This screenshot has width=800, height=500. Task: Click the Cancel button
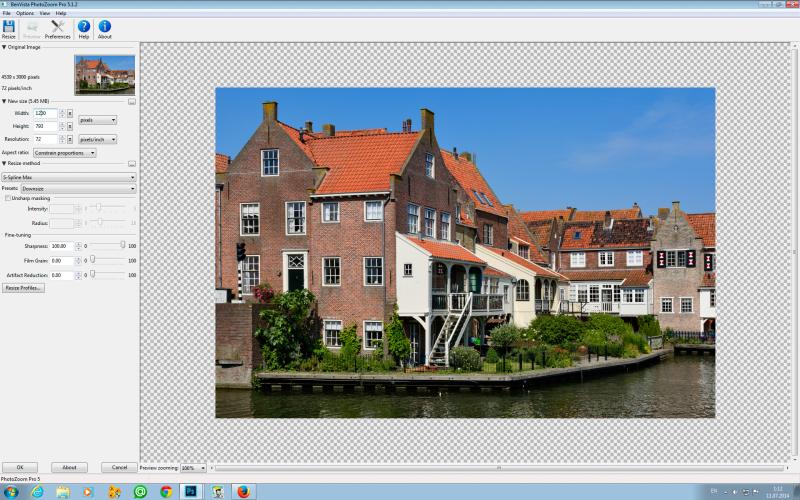[119, 467]
